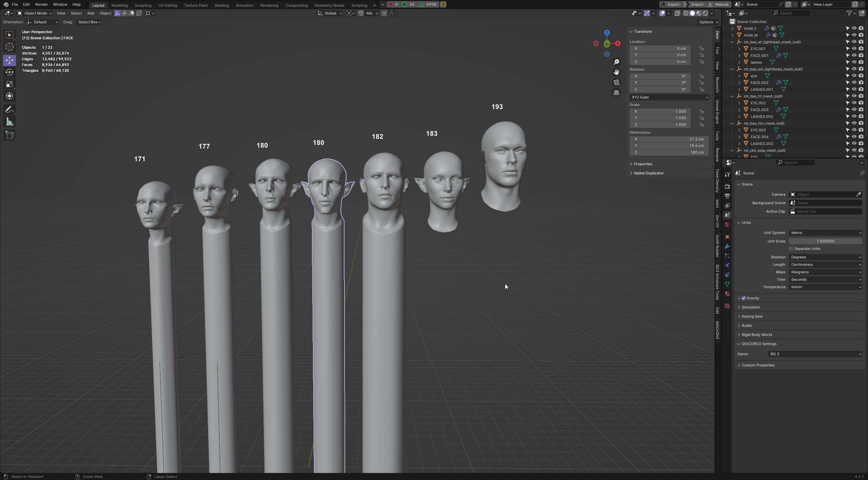
Task: Activate the Measure tool
Action: (x=9, y=122)
